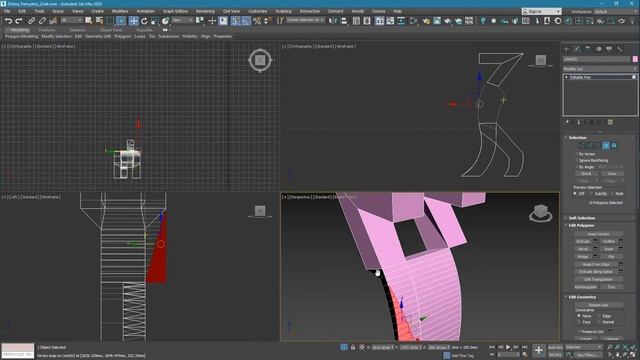Click the Bevel button
Screen dimensions: 640x360
tap(584, 249)
